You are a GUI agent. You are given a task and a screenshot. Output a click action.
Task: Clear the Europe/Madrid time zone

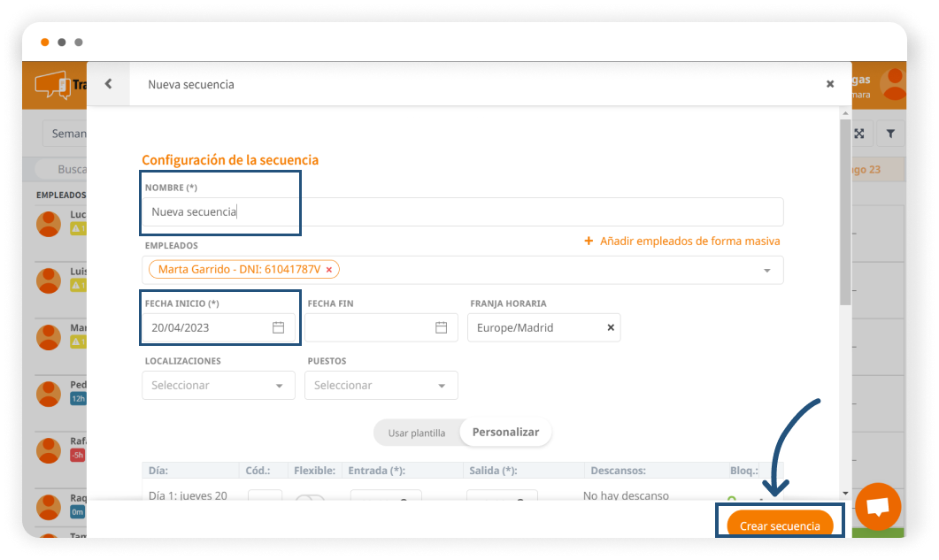tap(610, 327)
